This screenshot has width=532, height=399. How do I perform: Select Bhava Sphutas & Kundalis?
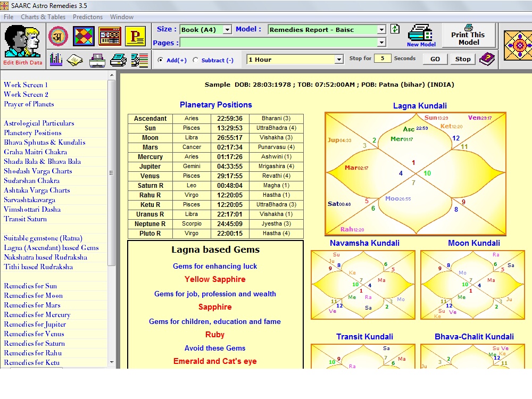[x=45, y=142]
